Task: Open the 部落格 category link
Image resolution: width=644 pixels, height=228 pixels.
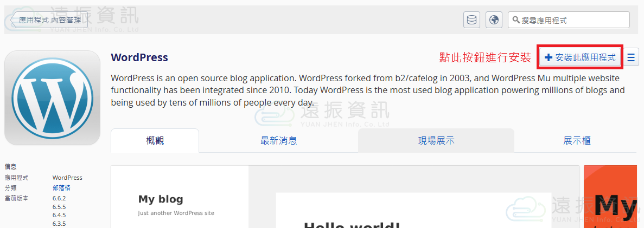Action: coord(61,188)
